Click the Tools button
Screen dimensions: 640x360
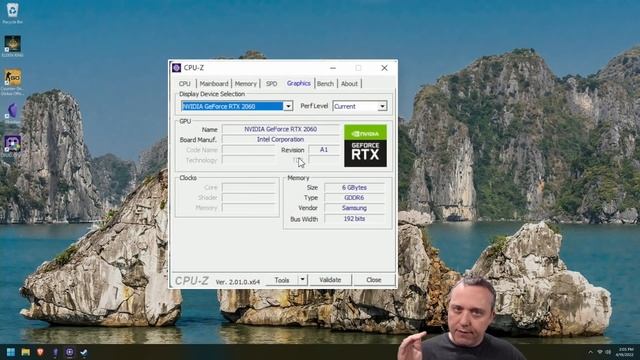(282, 280)
